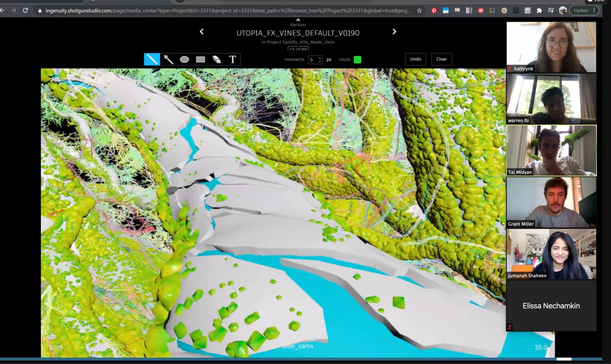Go to the previous version
The image size is (611, 364).
click(202, 32)
